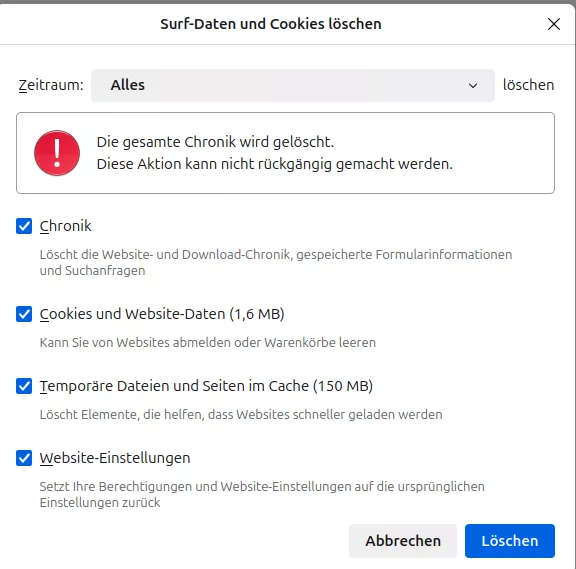Click the chevron arrow in Zeitraum dropdown

point(473,86)
